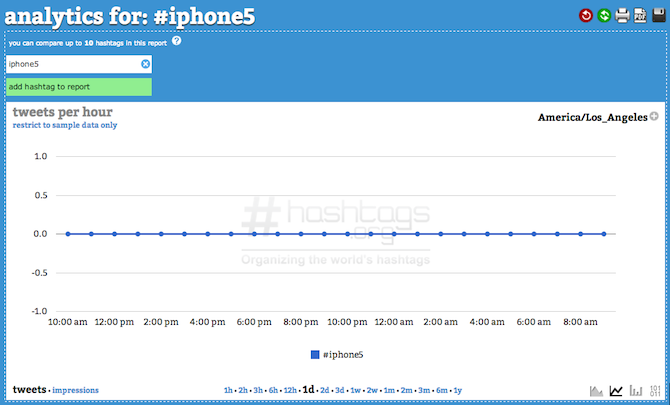Select the 12h time range
Screen dimensions: 670x405
pos(290,390)
